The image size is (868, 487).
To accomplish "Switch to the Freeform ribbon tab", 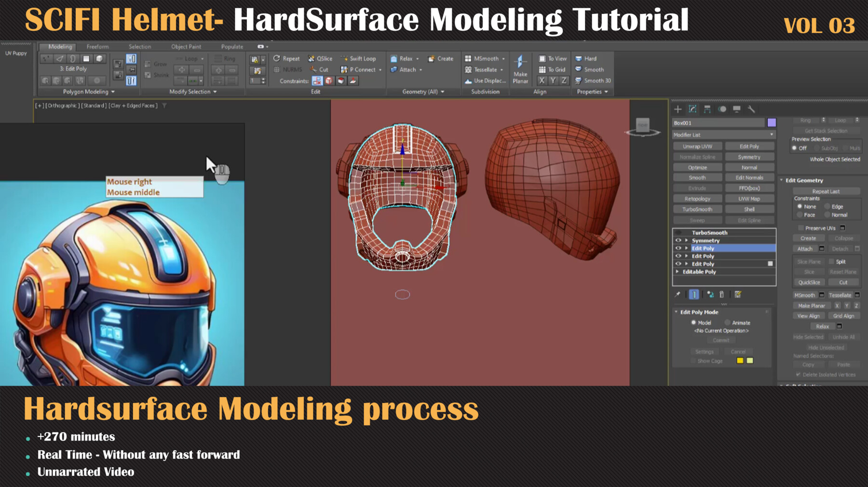I will 97,46.
